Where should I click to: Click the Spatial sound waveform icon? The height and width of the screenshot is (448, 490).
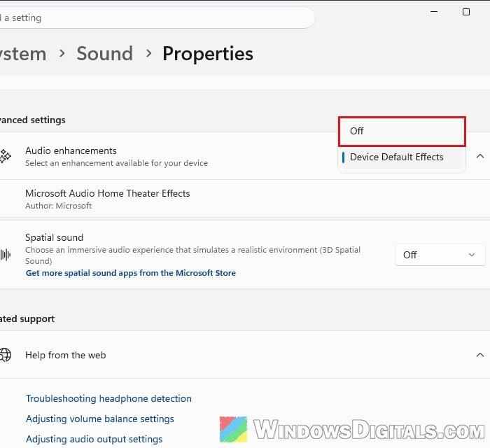tap(6, 255)
